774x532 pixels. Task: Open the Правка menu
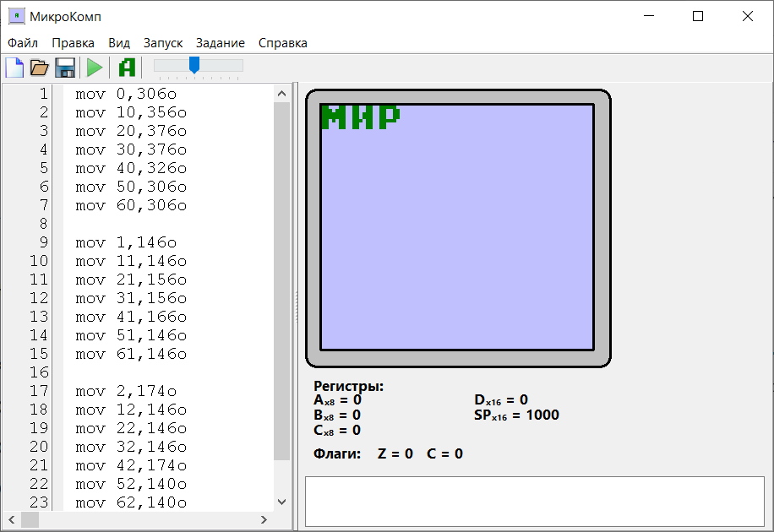pos(73,43)
